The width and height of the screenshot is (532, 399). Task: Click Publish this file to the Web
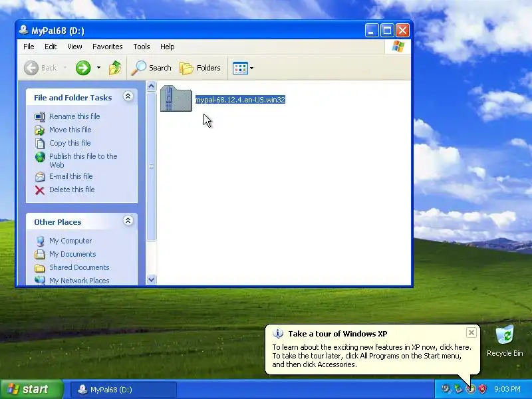tap(83, 160)
